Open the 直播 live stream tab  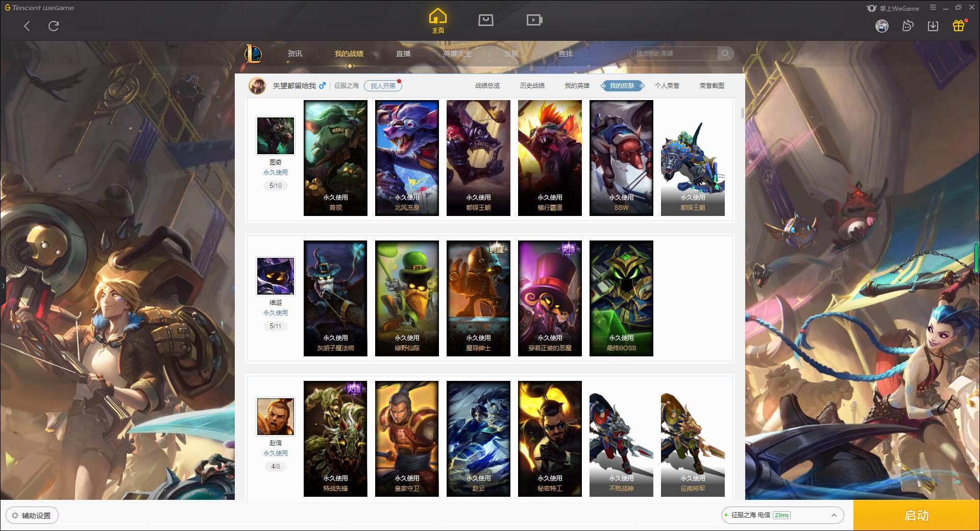pos(403,54)
